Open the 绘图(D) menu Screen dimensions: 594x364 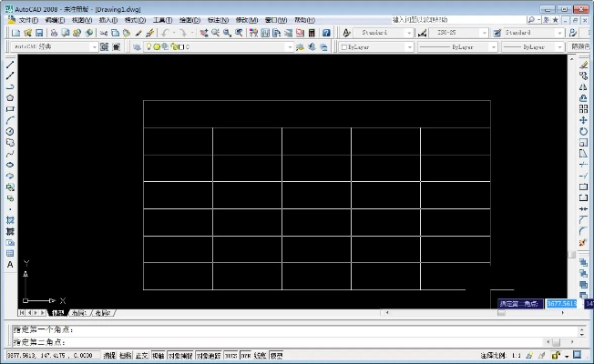[x=189, y=20]
